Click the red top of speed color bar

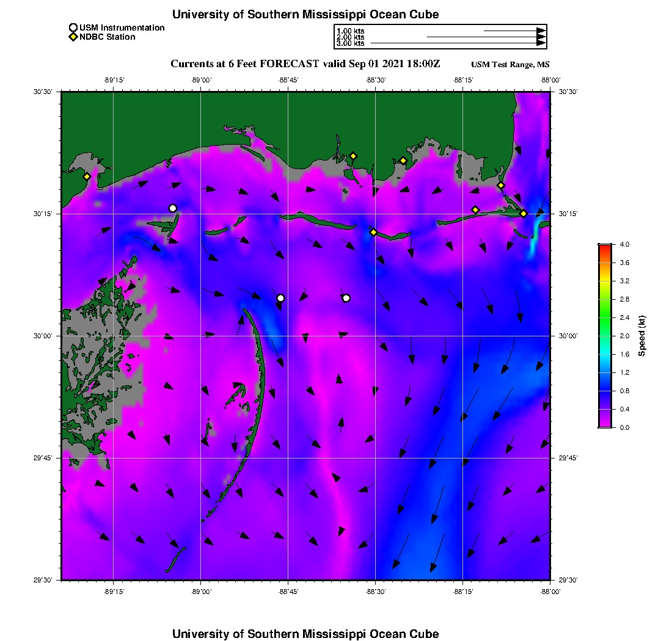[604, 247]
